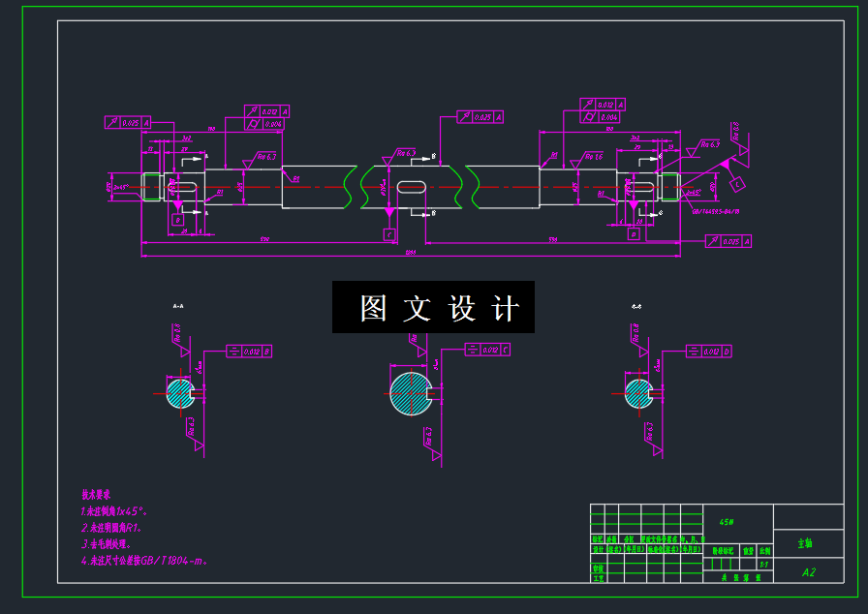868x614 pixels.
Task: Click the 共 张 第 张 sheet count text
Action: [741, 577]
